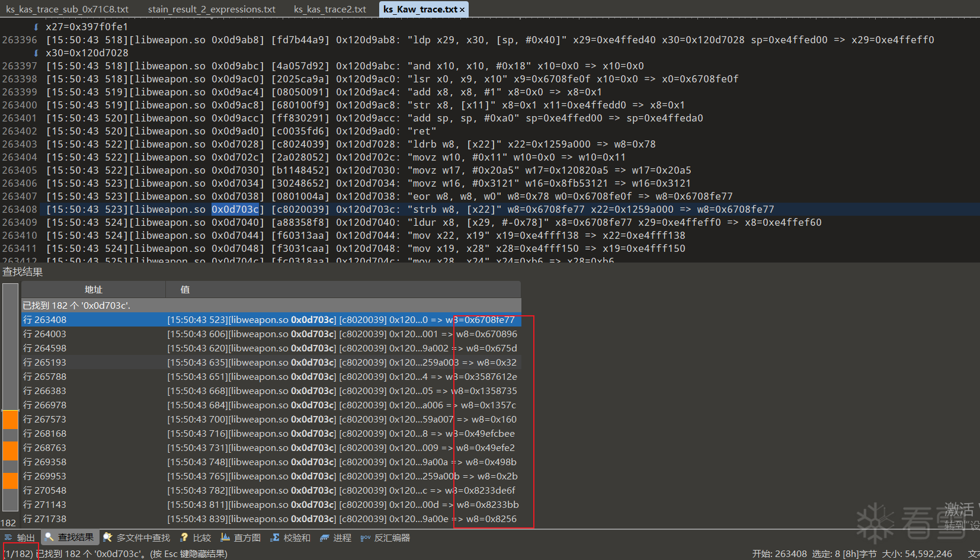
Task: Select find result row 行 265193
Action: [271, 363]
